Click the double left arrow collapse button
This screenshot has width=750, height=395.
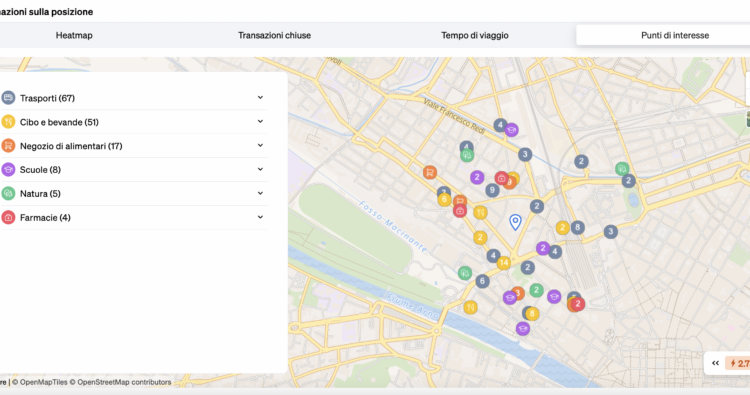click(715, 363)
